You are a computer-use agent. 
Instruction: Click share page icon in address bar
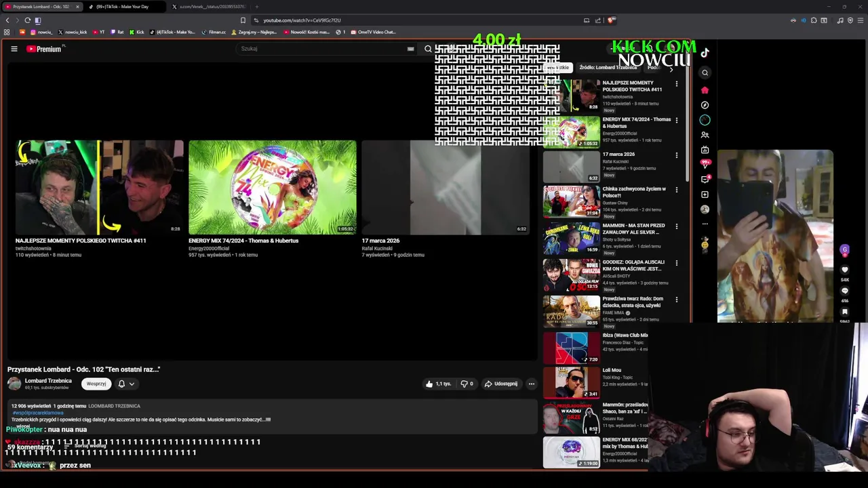pos(598,20)
